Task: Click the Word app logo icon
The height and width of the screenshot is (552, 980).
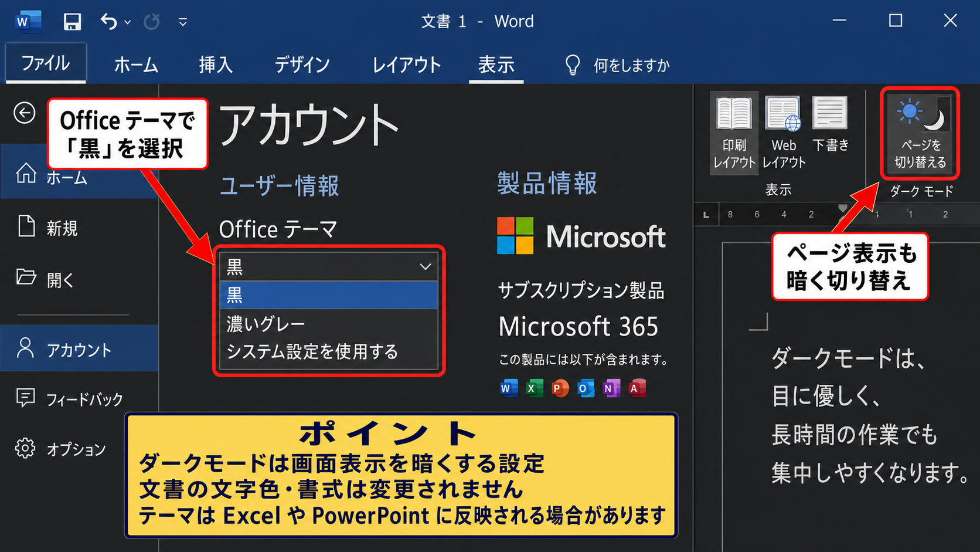Action: tap(28, 22)
